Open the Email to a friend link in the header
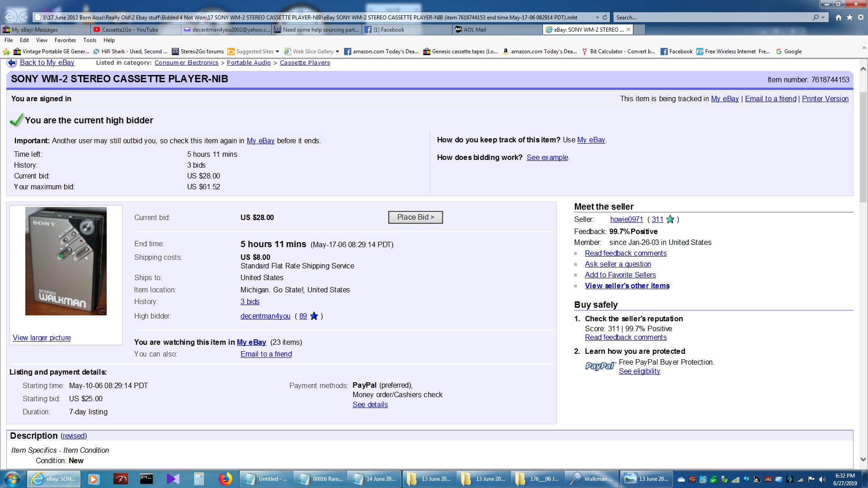 (x=770, y=99)
